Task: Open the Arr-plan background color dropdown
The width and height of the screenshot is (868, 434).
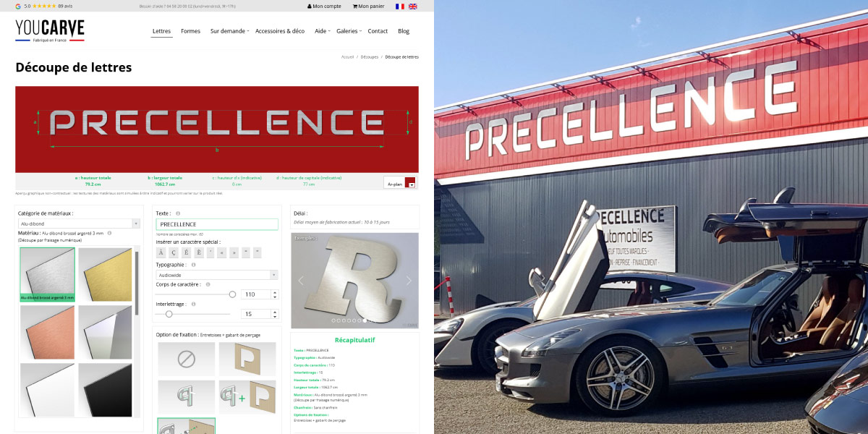Action: tap(401, 184)
